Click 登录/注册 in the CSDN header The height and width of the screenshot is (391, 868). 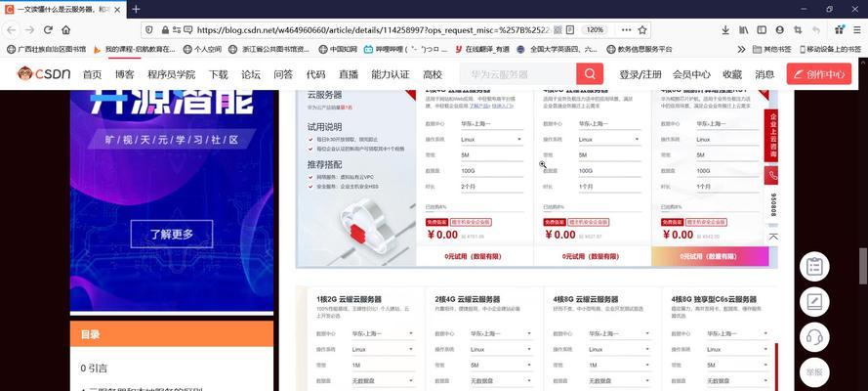click(641, 74)
